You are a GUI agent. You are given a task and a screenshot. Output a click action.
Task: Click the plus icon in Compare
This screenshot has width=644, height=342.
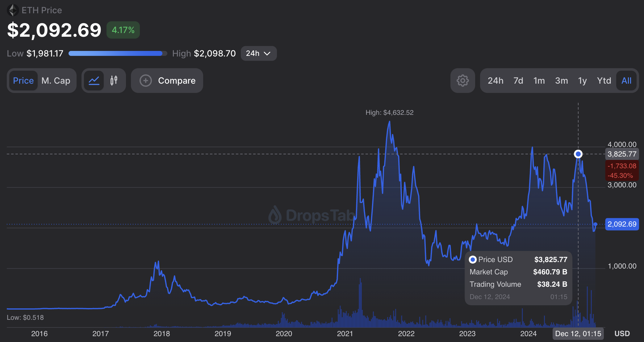tap(146, 81)
